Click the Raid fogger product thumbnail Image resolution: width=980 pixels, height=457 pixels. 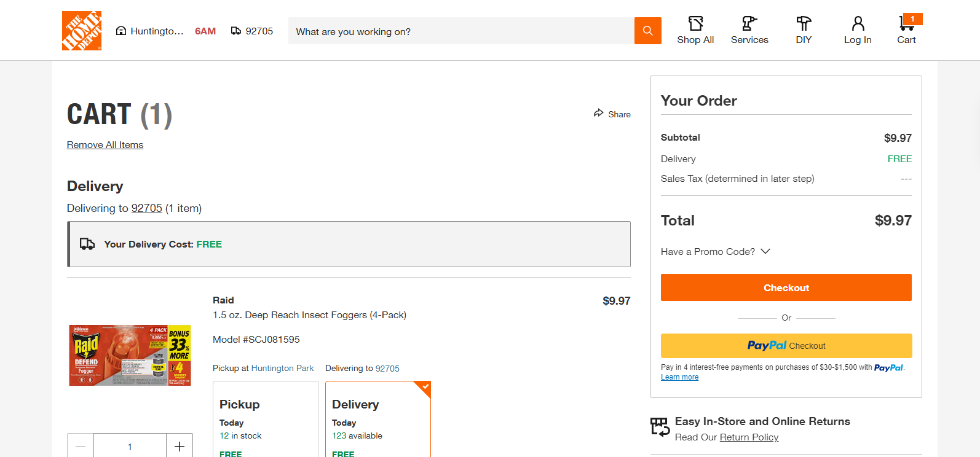point(130,355)
